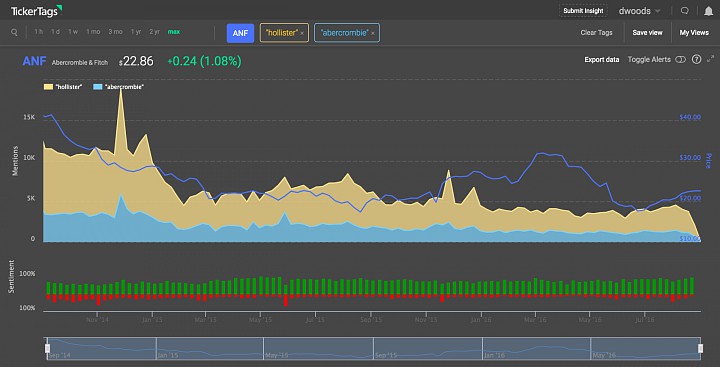720x367 pixels.
Task: Click the Jan '16 navigator segment
Action: coord(537,349)
